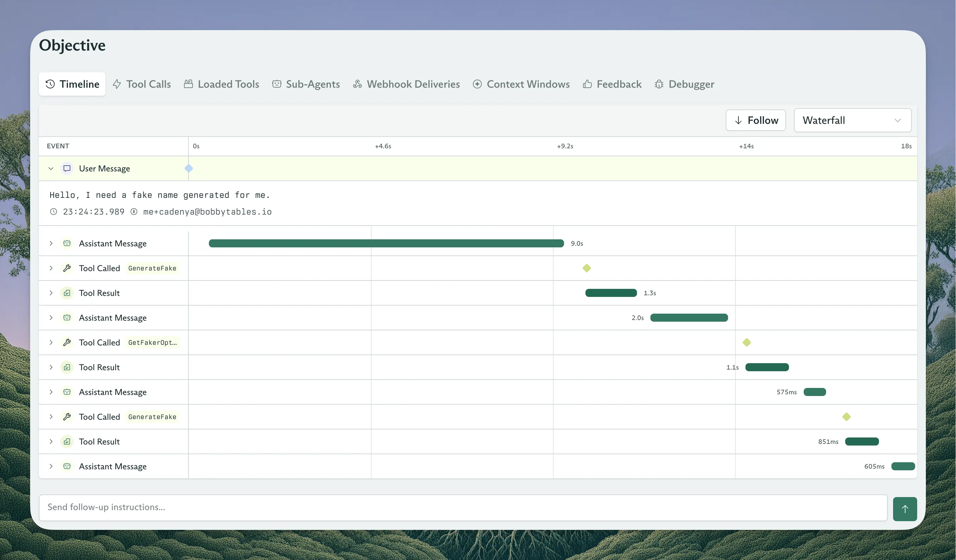Switch to the Timeline tab
The image size is (956, 560).
pyautogui.click(x=72, y=84)
